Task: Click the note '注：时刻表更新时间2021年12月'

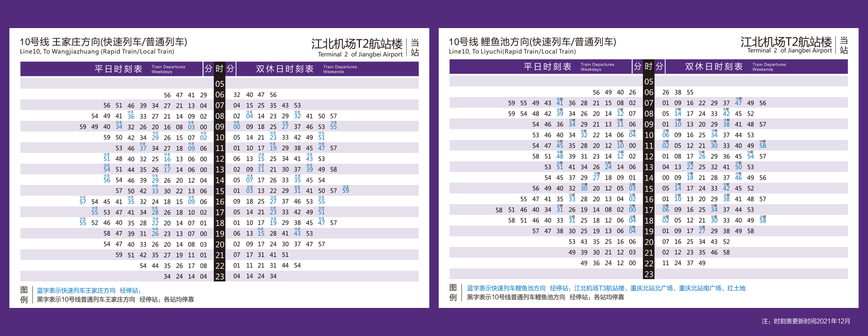Action: point(806,321)
